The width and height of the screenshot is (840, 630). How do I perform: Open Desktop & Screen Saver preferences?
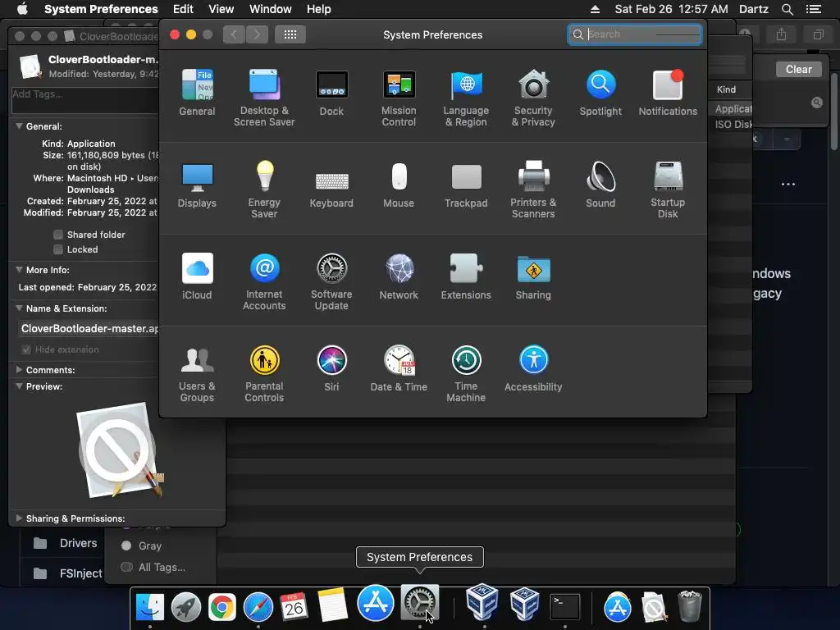(264, 98)
